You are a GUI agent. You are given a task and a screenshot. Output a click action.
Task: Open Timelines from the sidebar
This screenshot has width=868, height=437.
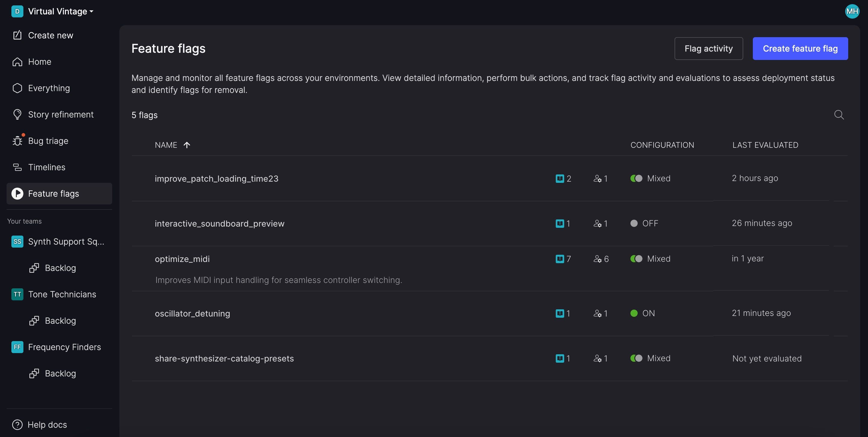tap(46, 167)
